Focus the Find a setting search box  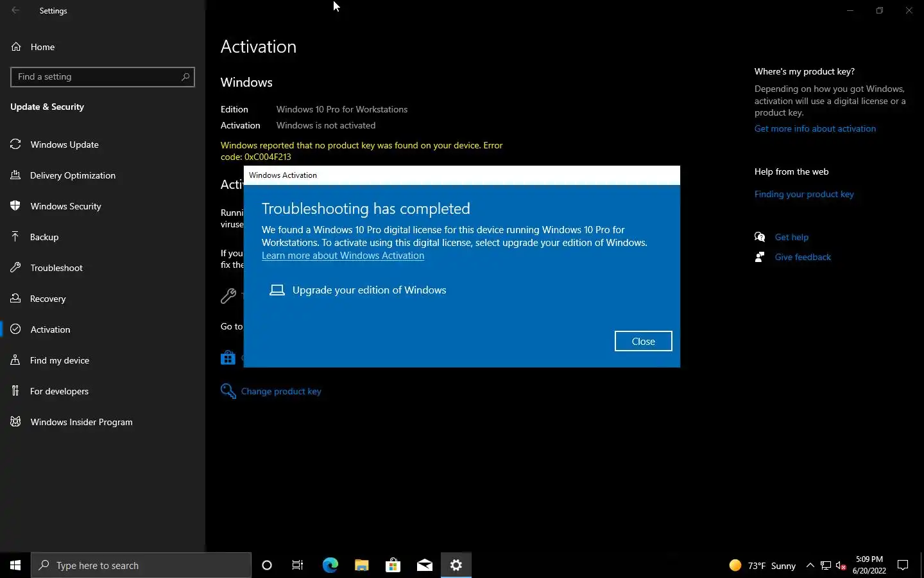tap(103, 77)
